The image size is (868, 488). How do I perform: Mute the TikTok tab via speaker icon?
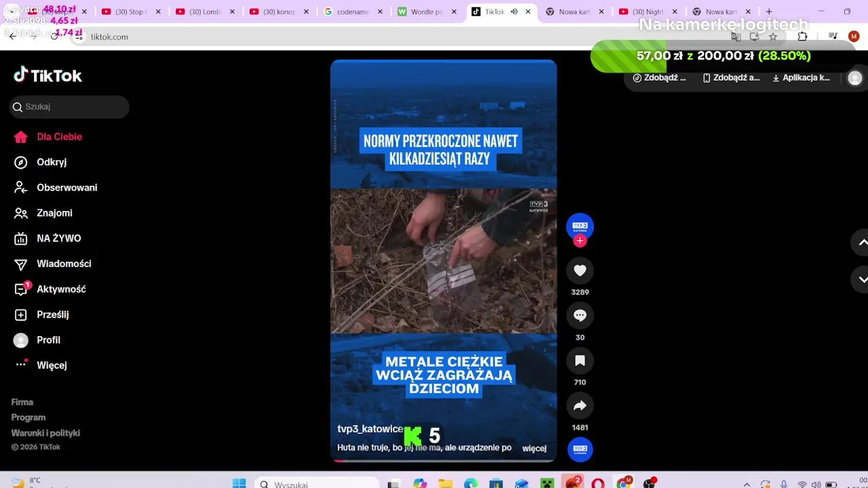[x=514, y=12]
